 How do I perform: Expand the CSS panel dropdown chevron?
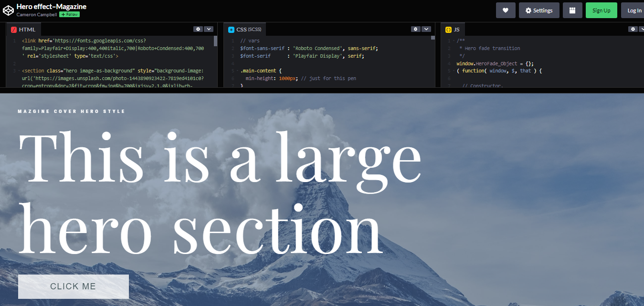(426, 29)
